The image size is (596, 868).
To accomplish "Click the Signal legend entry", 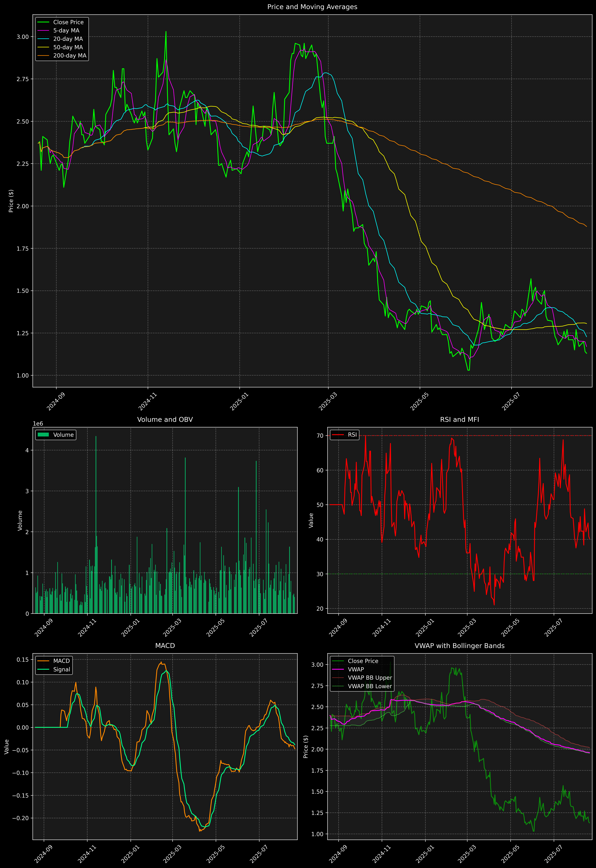I will tap(62, 669).
